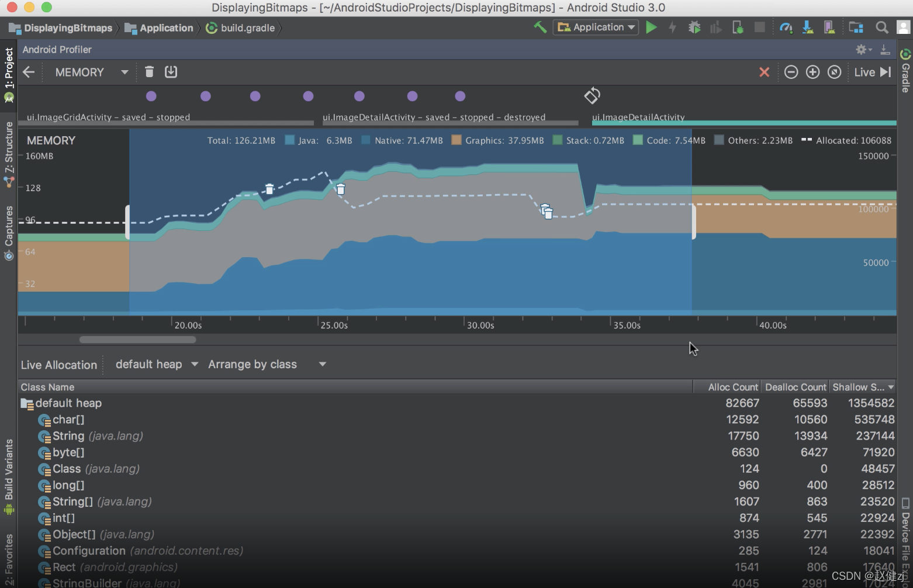Click Attach debugger to process icon

pos(738,27)
